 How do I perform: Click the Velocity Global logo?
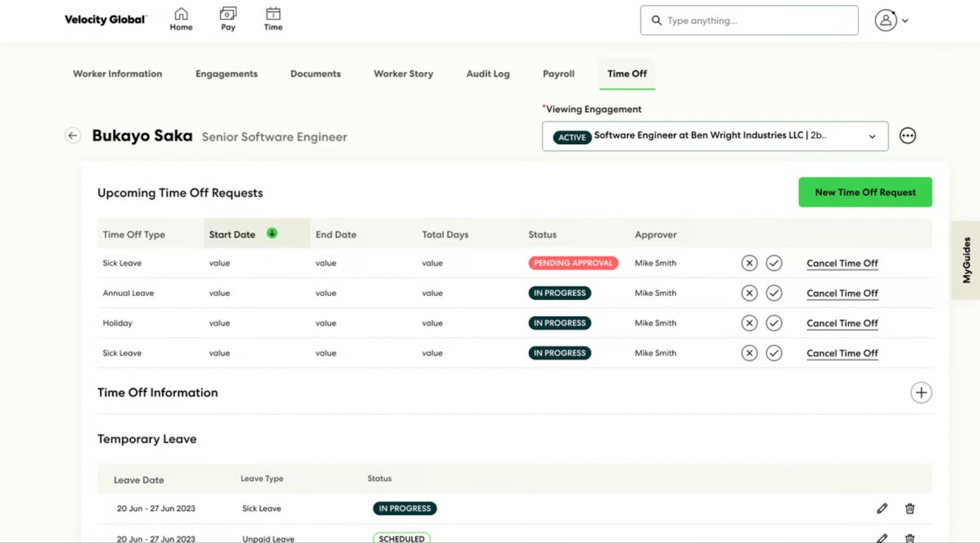(105, 20)
